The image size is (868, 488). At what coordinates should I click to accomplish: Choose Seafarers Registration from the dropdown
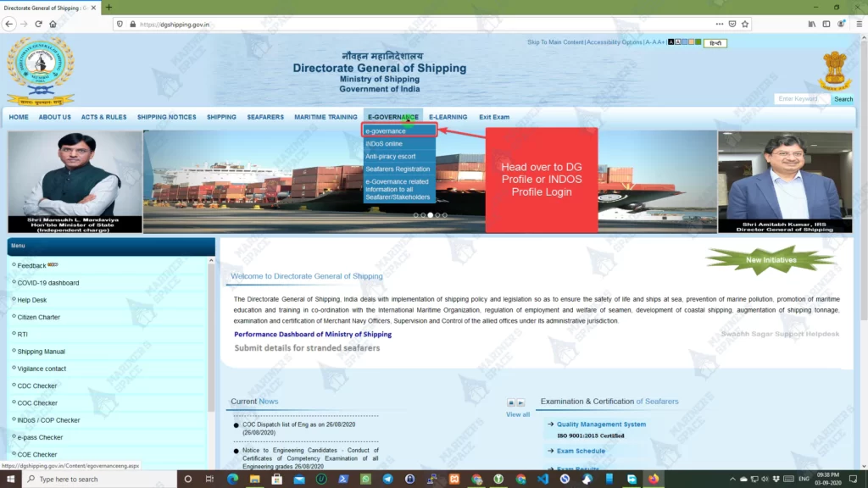pos(398,169)
